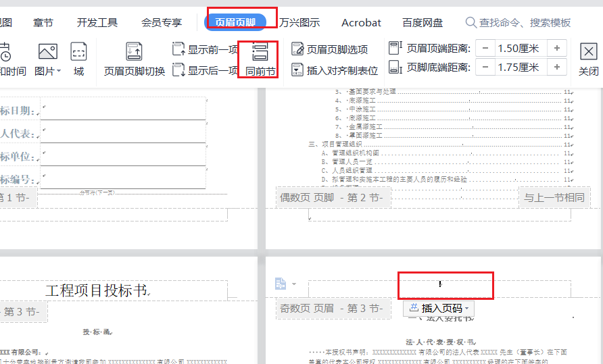The image size is (603, 364).
Task: Select the Acrobat tab
Action: pos(361,22)
